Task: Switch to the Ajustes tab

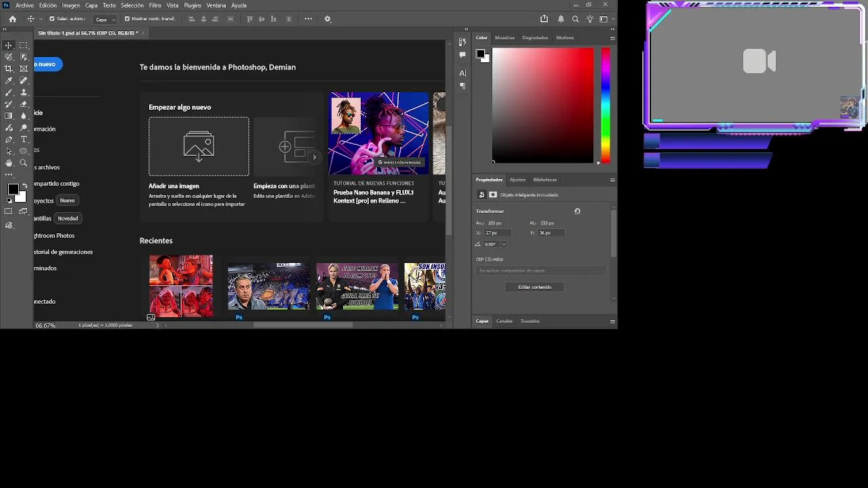Action: pos(517,180)
